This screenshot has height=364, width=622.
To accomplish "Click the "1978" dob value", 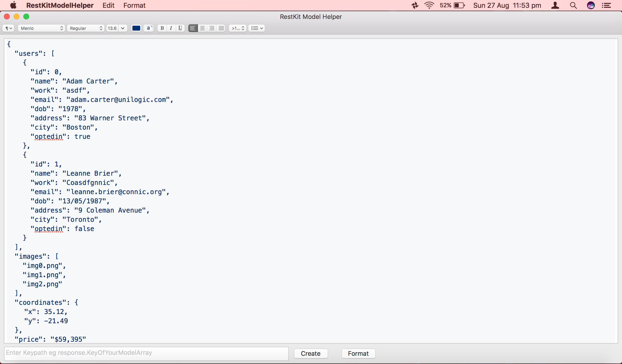I will (70, 109).
